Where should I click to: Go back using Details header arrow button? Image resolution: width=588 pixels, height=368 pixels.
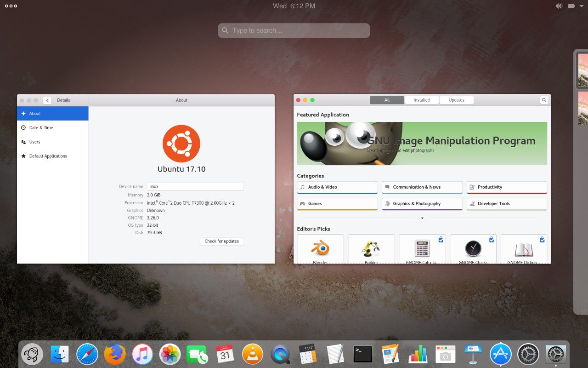click(x=47, y=100)
